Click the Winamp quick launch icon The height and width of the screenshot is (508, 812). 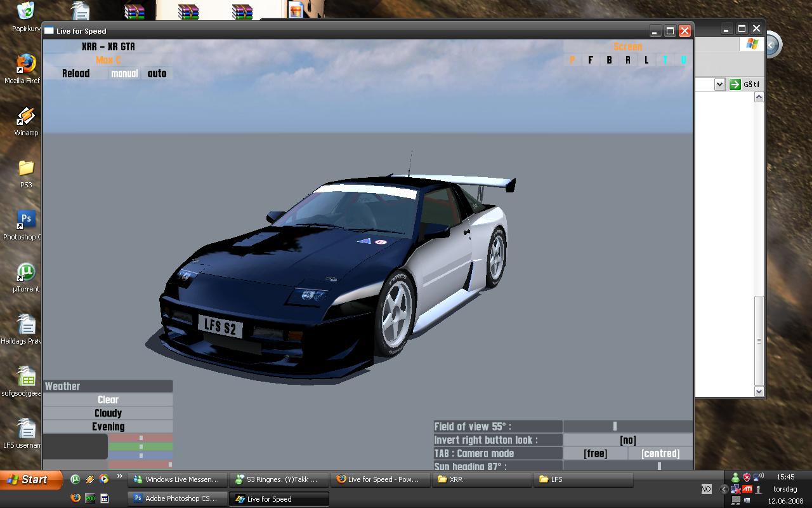(x=89, y=479)
